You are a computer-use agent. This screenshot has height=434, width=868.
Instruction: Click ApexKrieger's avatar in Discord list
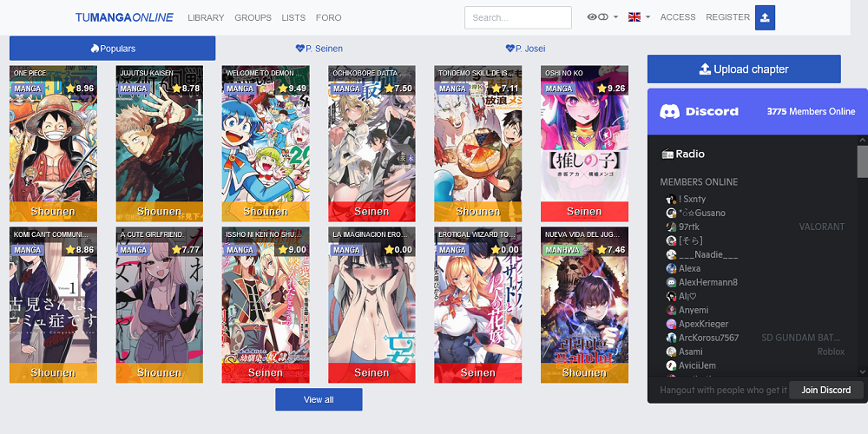[x=671, y=324]
